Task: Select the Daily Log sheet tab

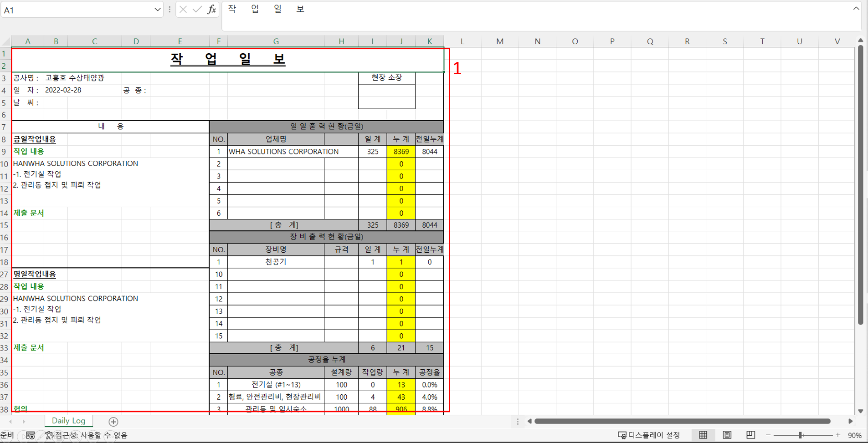Action: point(68,421)
